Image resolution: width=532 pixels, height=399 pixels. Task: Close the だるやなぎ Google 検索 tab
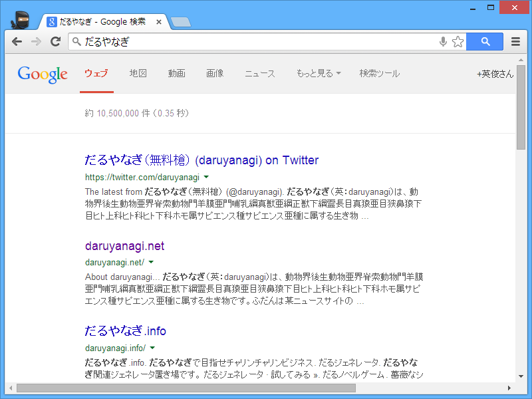159,22
